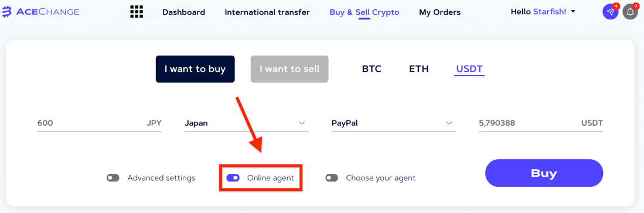Click the JPY amount input field
The width and height of the screenshot is (644, 213).
[x=100, y=123]
